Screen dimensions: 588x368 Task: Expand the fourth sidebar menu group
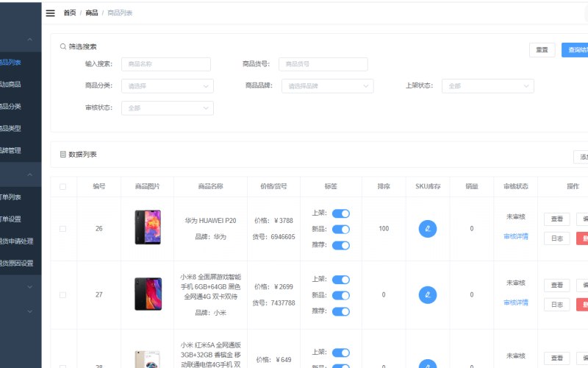[x=30, y=311]
